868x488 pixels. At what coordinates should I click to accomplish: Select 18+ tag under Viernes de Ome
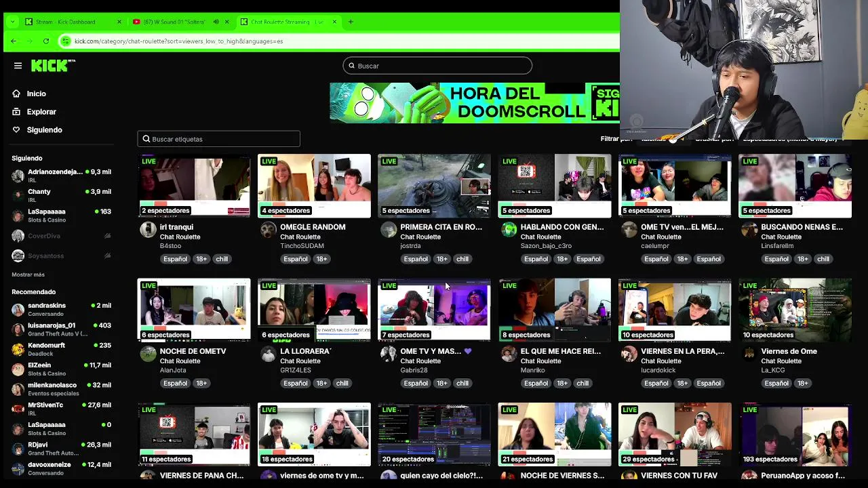[x=802, y=383]
